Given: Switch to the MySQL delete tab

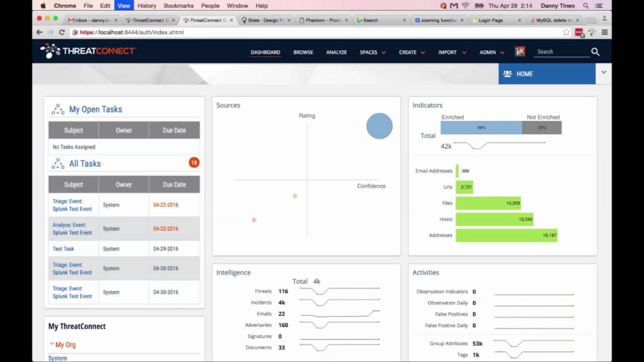Looking at the screenshot, I should pos(553,20).
